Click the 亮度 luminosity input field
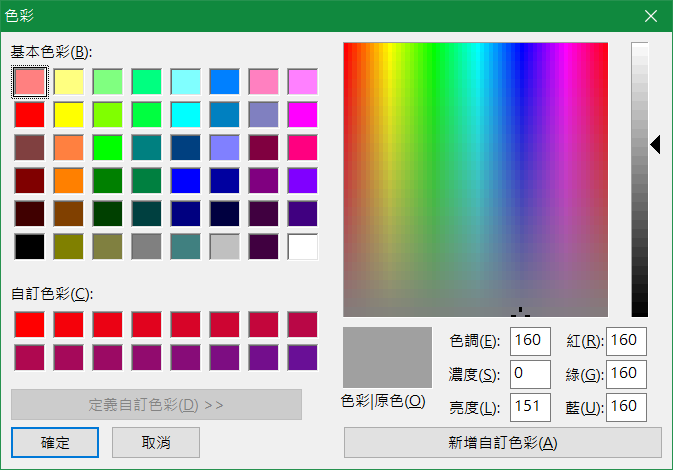 click(x=530, y=407)
